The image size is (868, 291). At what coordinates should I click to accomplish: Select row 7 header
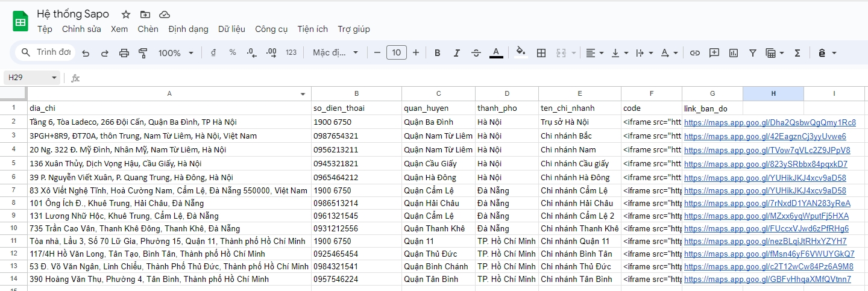pyautogui.click(x=13, y=190)
